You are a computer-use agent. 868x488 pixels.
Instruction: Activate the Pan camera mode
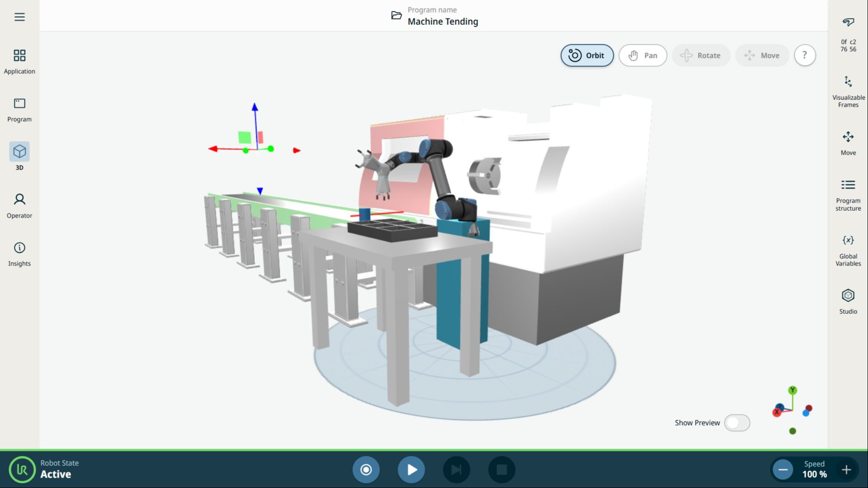click(643, 55)
